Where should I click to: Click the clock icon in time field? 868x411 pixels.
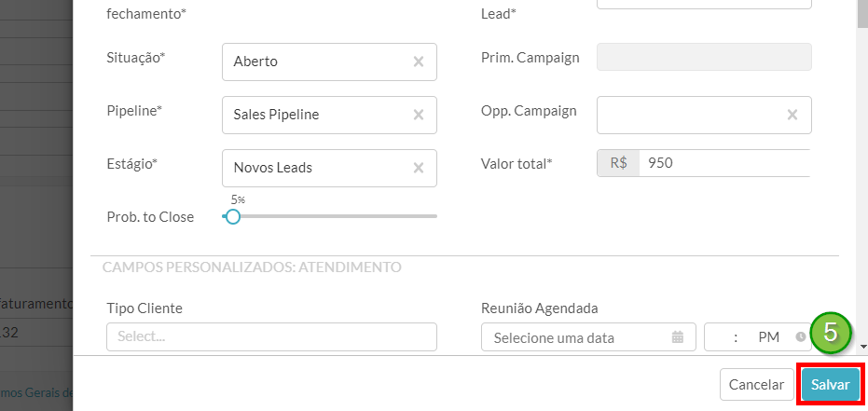click(801, 336)
